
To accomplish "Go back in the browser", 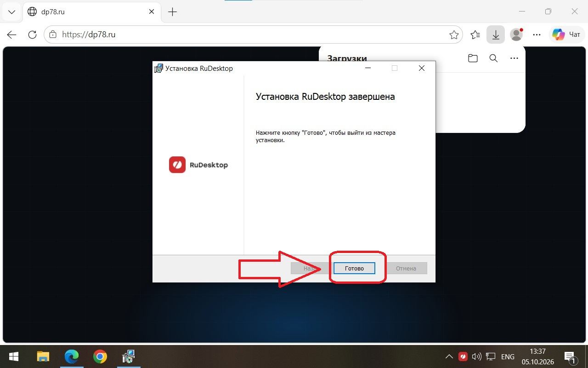I will (11, 34).
